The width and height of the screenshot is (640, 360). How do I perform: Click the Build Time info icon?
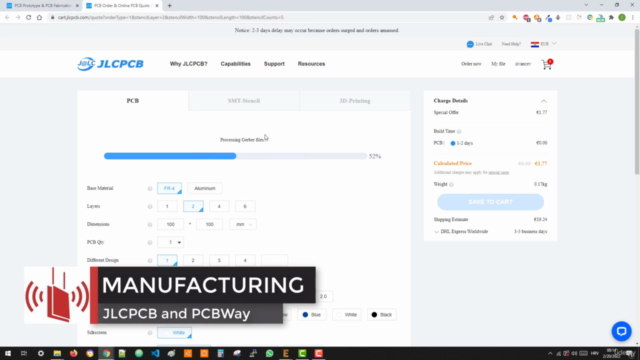pos(459,131)
